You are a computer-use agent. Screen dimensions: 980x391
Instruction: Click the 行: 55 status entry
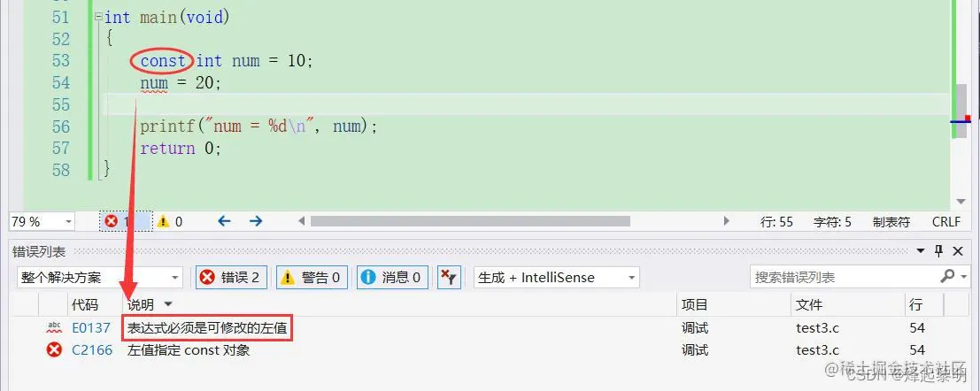click(776, 222)
